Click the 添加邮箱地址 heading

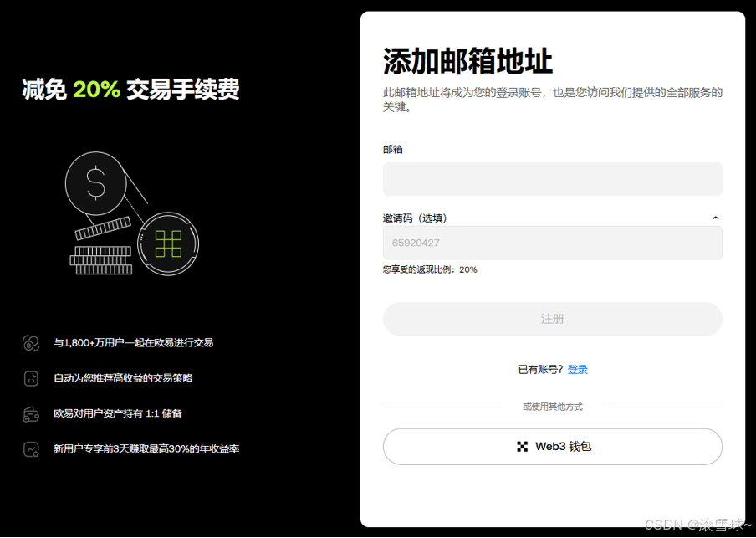click(467, 61)
